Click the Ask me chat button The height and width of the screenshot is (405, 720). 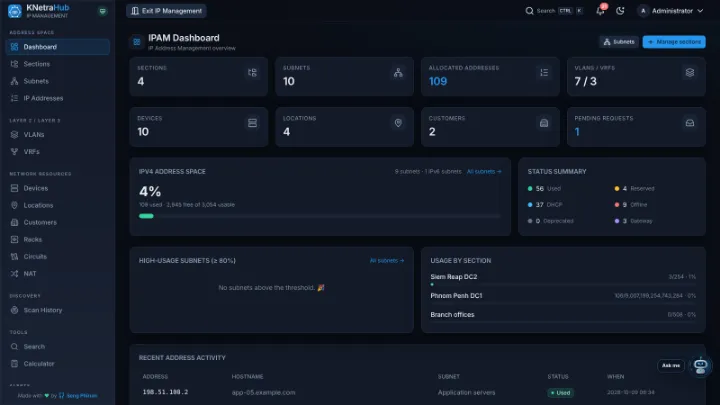pos(671,366)
